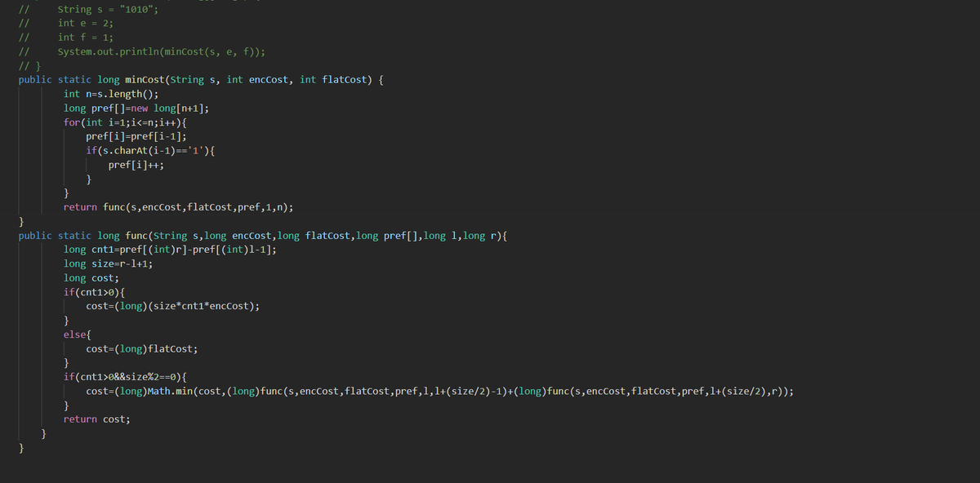Click the if(cnt1>0){ line
Image resolution: width=980 pixels, height=483 pixels.
pos(95,292)
